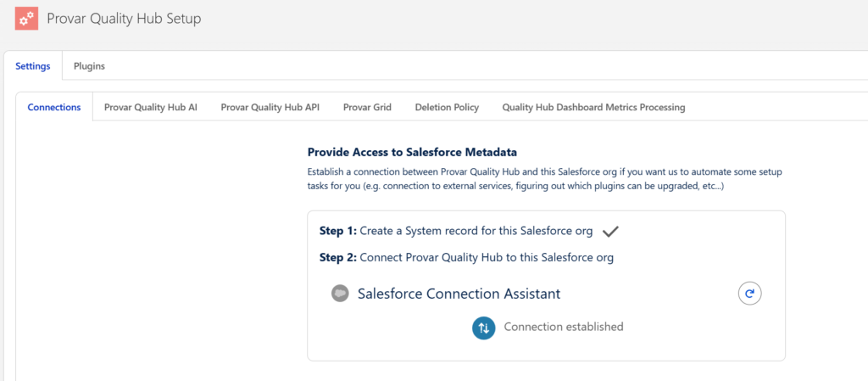
Task: Switch to the Plugins tab
Action: pos(89,66)
